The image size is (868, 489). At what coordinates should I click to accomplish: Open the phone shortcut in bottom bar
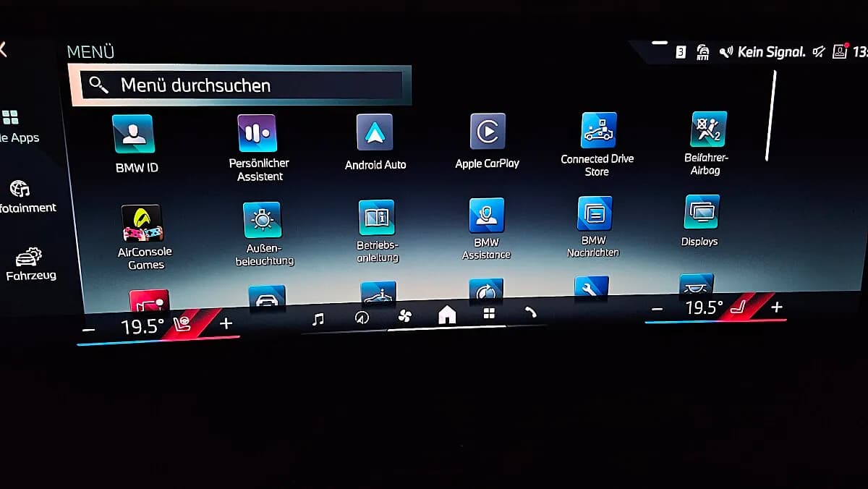click(531, 312)
